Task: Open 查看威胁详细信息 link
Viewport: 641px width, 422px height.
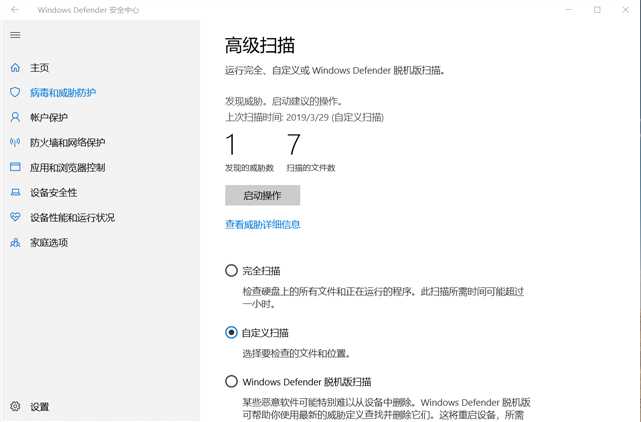Action: 262,224
